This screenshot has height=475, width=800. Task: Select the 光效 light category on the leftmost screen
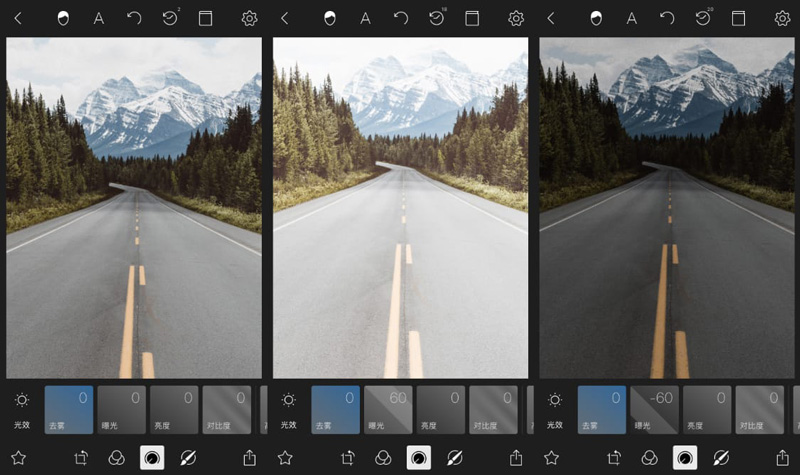coord(21,409)
